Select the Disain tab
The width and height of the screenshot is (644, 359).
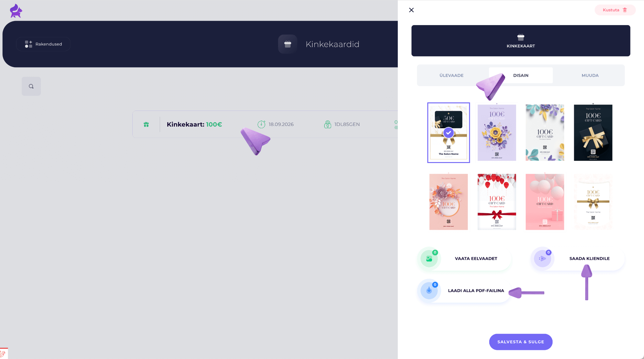coord(521,75)
